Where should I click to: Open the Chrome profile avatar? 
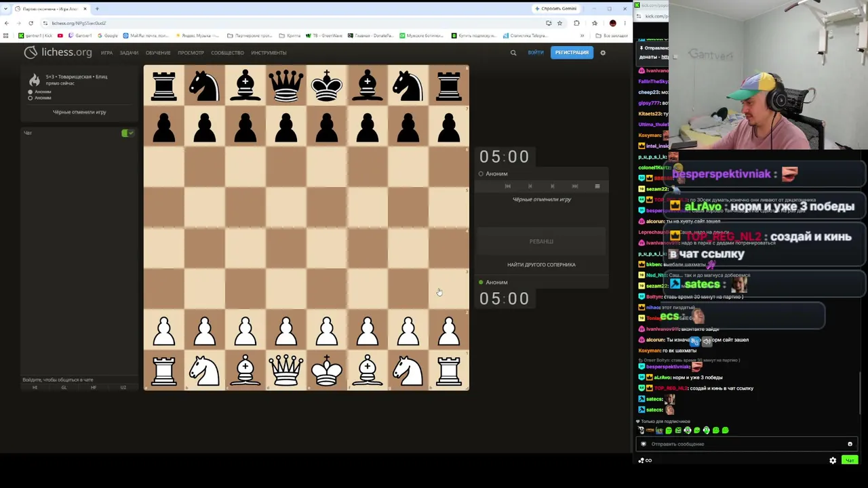coord(613,23)
